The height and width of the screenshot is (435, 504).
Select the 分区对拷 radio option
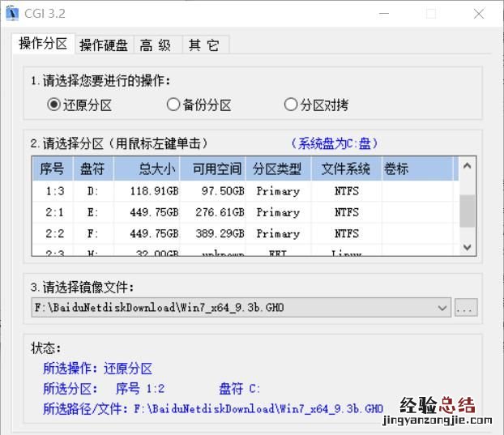pyautogui.click(x=291, y=104)
